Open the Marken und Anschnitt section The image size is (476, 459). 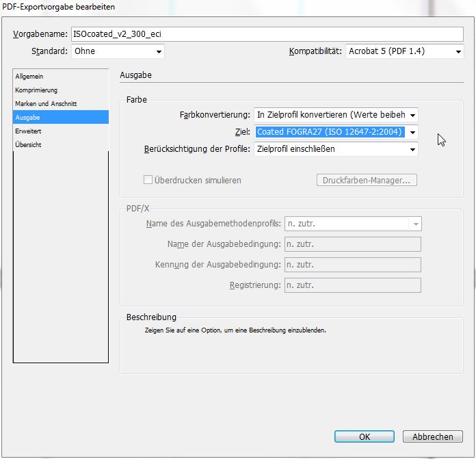click(46, 104)
